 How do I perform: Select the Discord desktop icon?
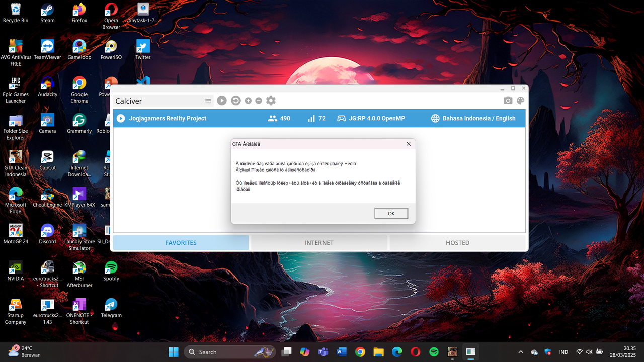click(x=47, y=234)
